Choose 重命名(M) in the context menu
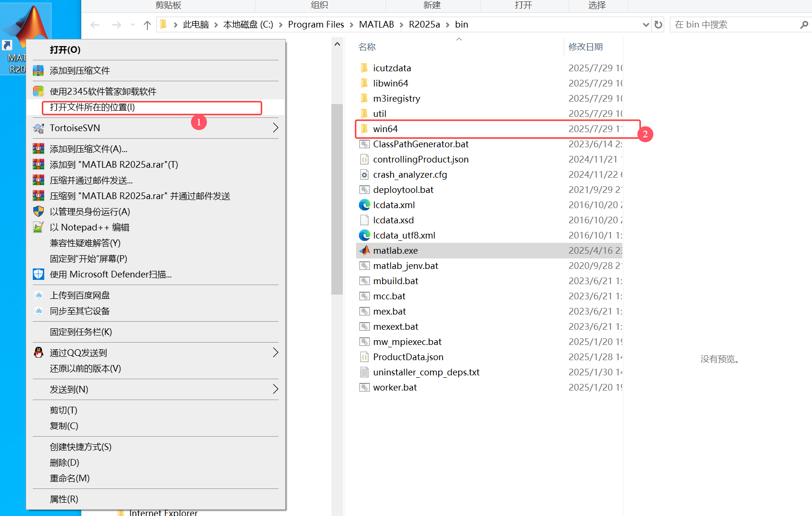 [x=156, y=478]
